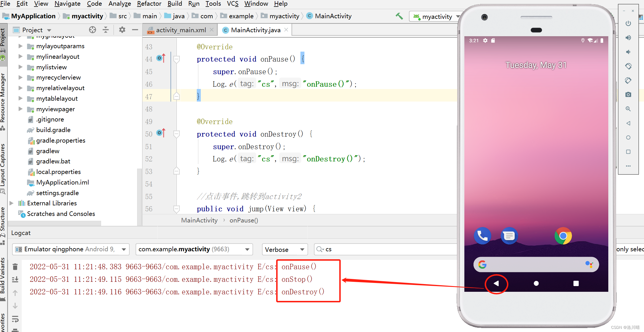Take a screenshot using the emulator camera icon
The width and height of the screenshot is (644, 332).
pyautogui.click(x=628, y=94)
